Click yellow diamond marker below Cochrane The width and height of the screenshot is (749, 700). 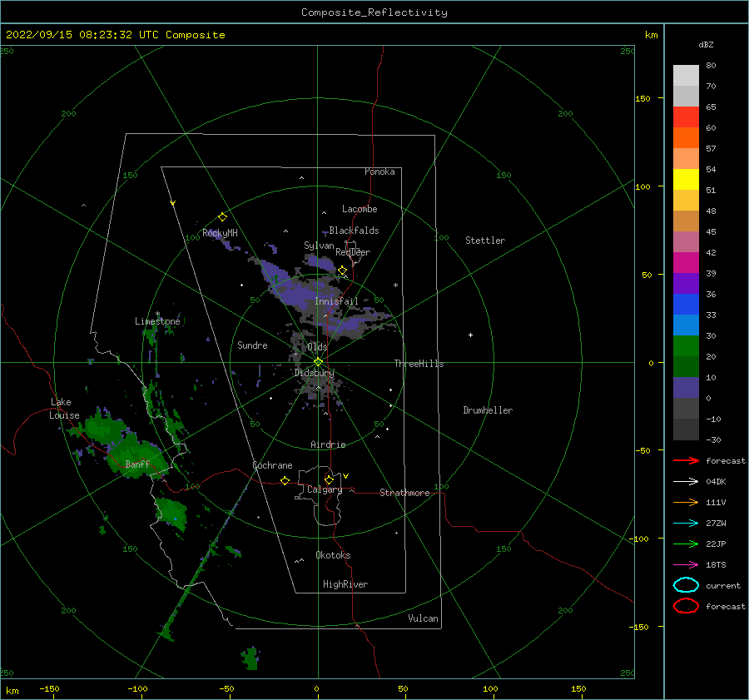point(285,481)
